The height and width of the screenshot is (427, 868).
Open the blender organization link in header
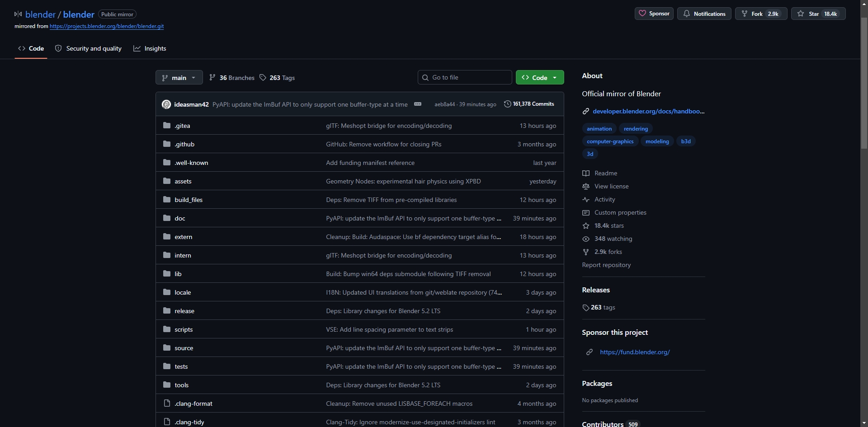tap(40, 14)
